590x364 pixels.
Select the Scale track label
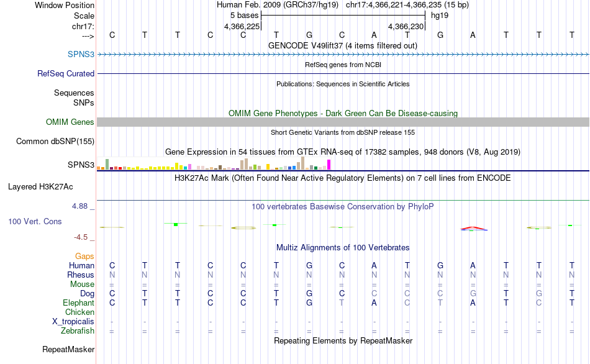click(84, 16)
